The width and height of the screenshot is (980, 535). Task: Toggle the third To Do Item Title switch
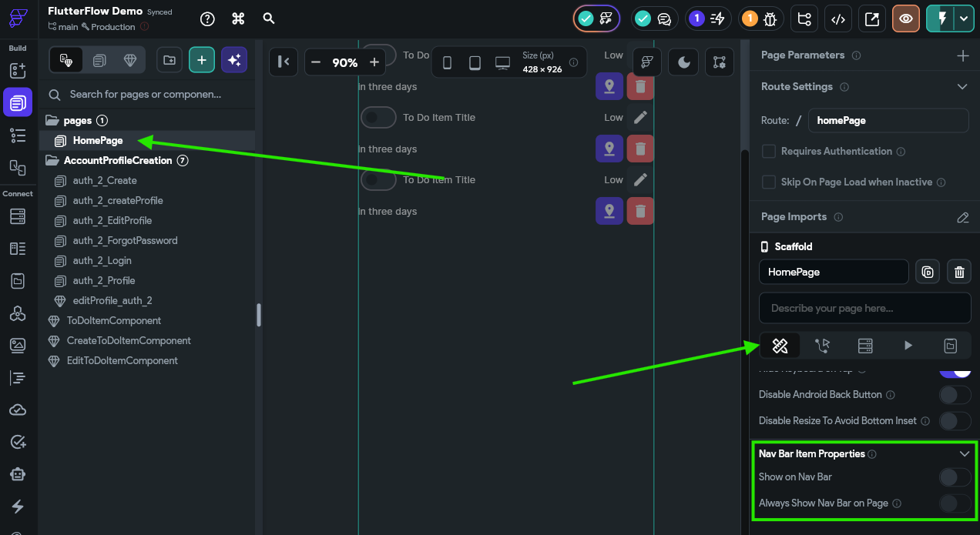[378, 180]
